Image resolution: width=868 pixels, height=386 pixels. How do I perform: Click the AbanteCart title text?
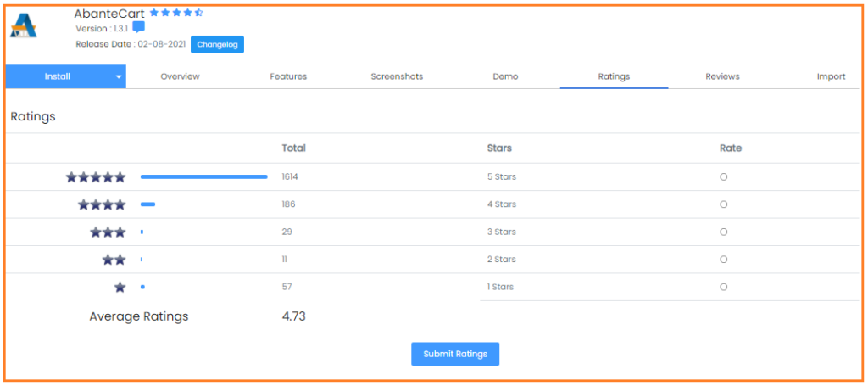click(109, 13)
